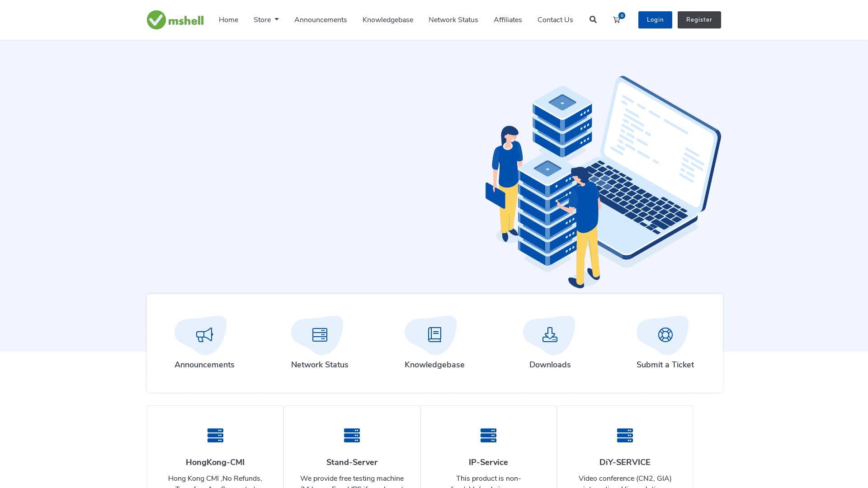Click the mshell logo

[x=175, y=20]
